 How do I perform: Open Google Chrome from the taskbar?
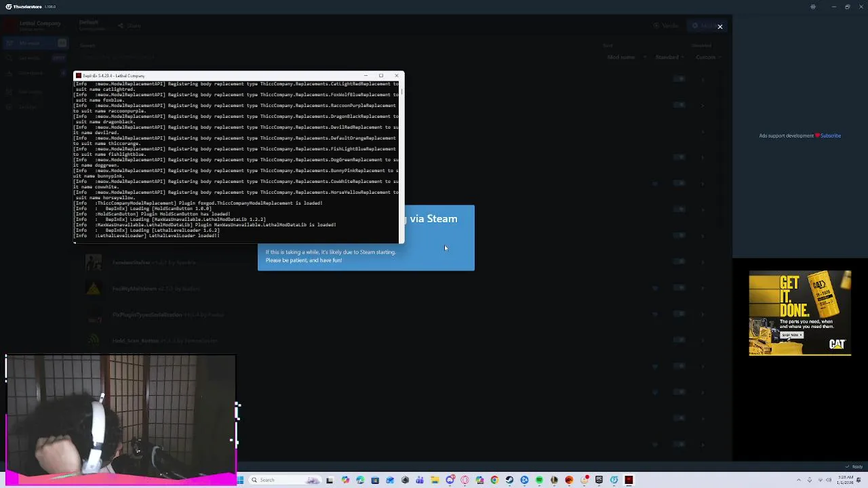point(494,480)
